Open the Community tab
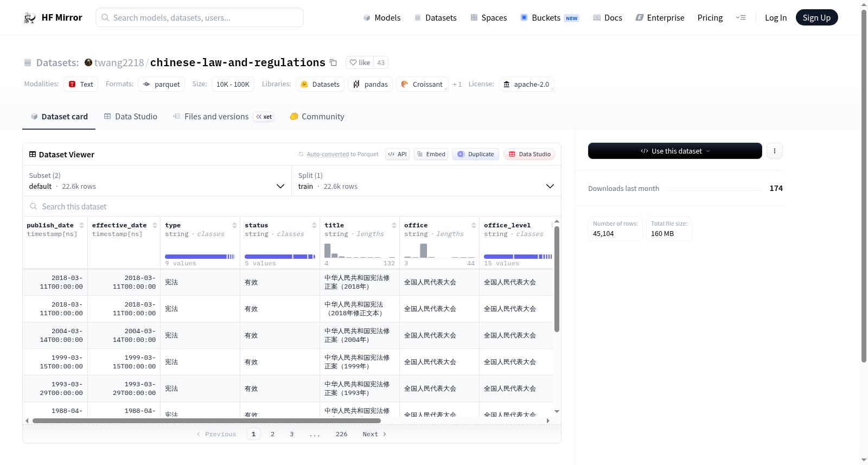Image resolution: width=868 pixels, height=465 pixels. [x=317, y=117]
